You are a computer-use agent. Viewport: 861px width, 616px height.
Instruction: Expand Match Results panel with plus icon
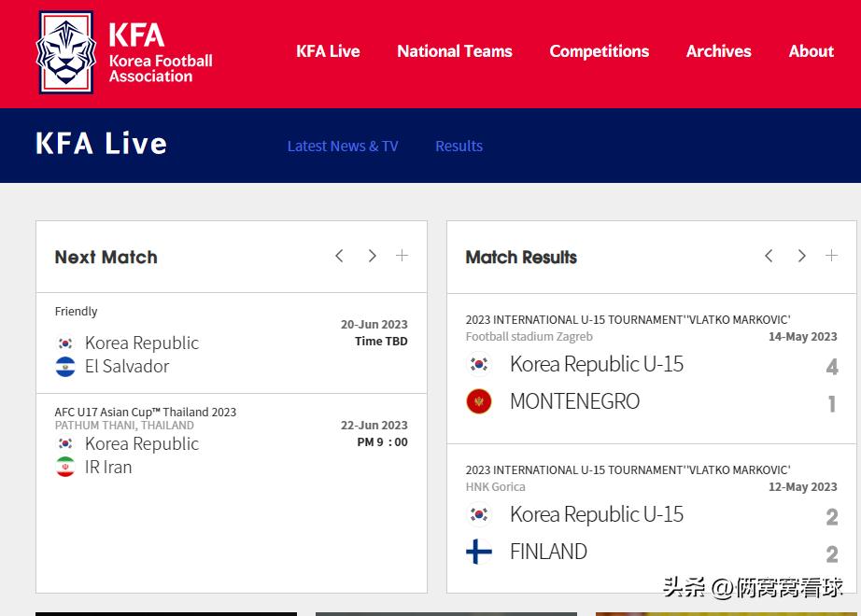click(x=831, y=256)
